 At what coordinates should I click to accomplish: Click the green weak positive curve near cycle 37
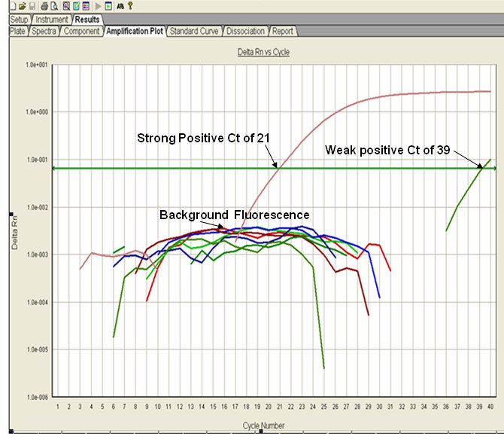[457, 206]
